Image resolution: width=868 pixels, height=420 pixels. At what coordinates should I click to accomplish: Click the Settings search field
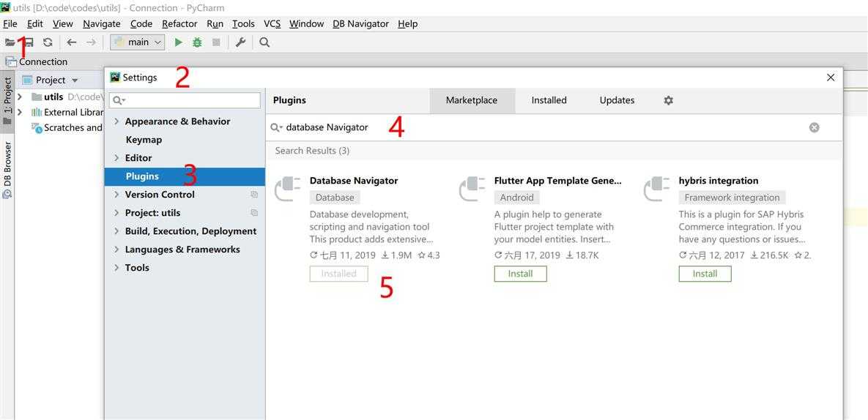pos(185,100)
